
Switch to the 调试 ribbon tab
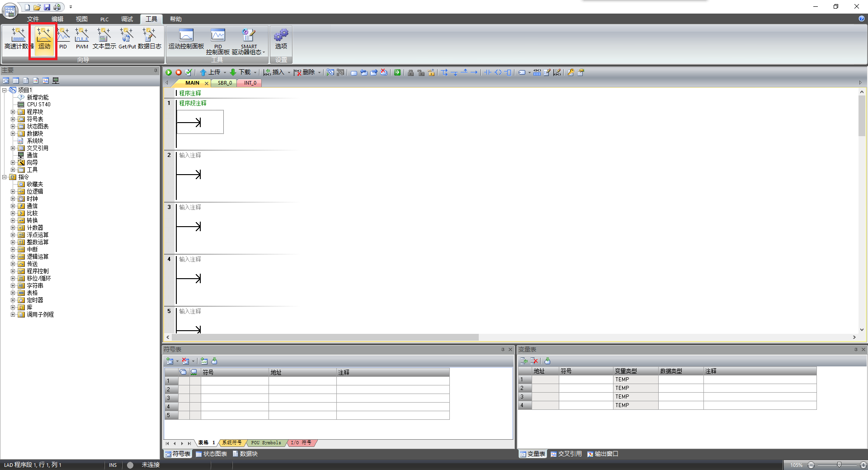coord(127,19)
